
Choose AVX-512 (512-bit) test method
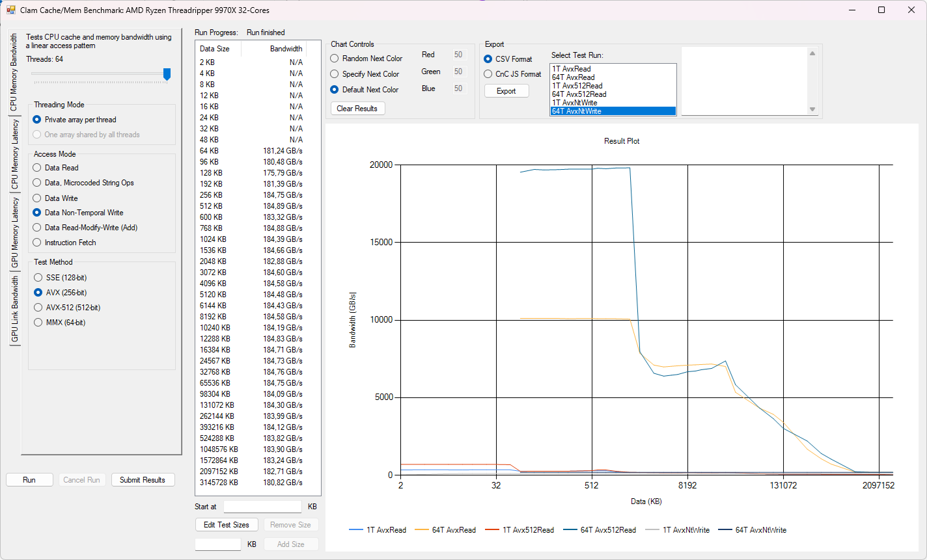tap(66, 308)
